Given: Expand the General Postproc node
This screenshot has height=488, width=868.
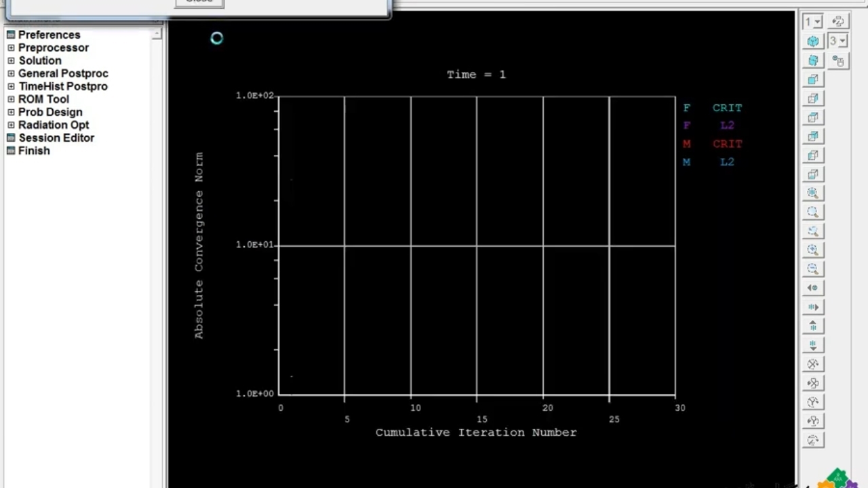Looking at the screenshot, I should pos(11,74).
